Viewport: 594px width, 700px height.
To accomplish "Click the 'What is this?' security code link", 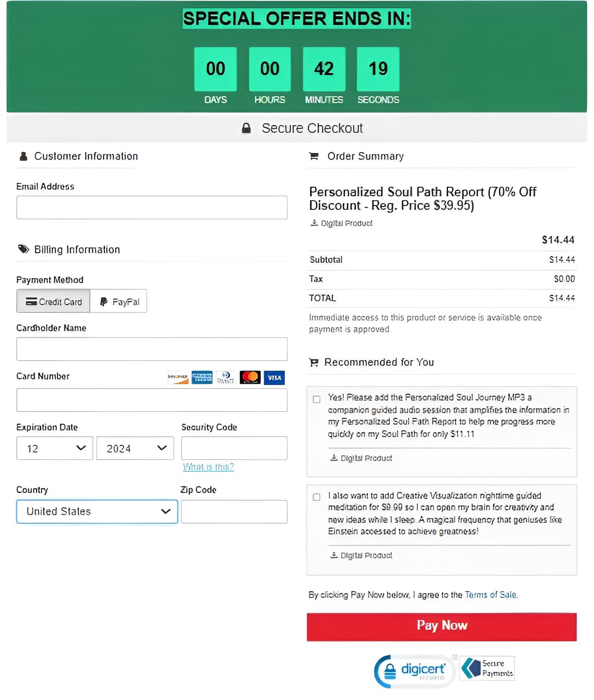I will 208,467.
